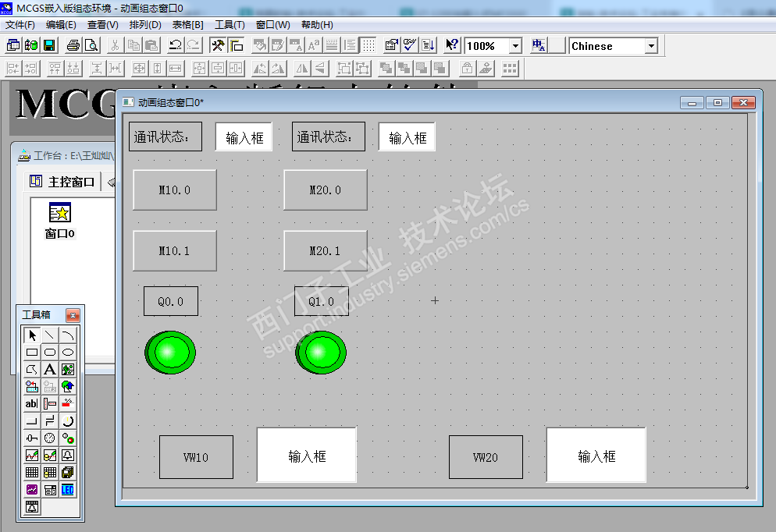Toggle the toolbox hammer icon in toolbar
This screenshot has height=532, width=776.
point(217,45)
